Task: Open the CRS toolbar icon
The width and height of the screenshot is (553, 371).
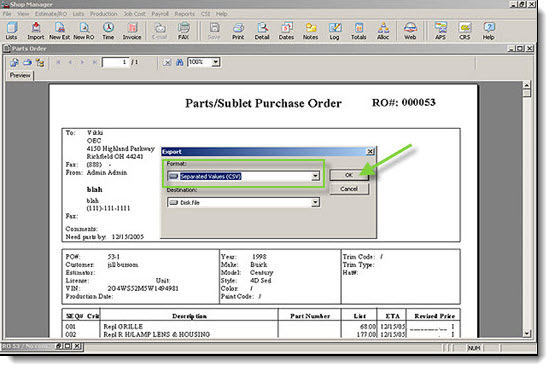Action: 465,31
